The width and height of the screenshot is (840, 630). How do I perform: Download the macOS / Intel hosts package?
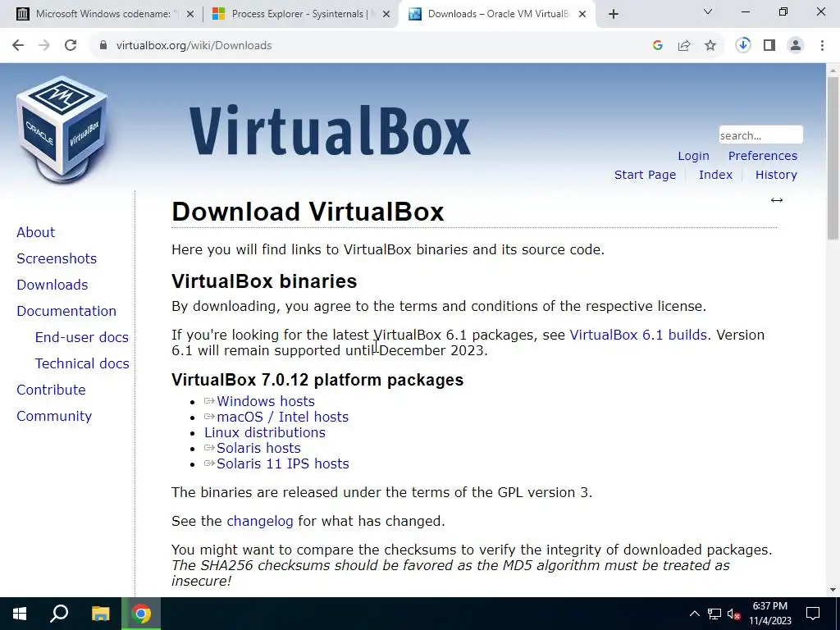[x=282, y=417]
